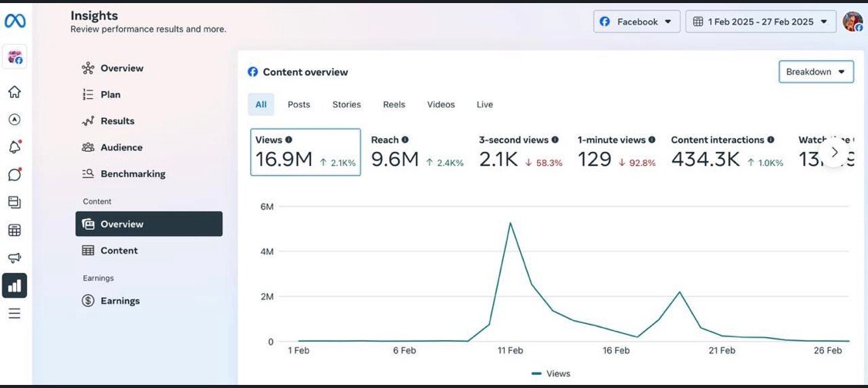
Task: Select the 3-second views metric card
Action: pos(520,152)
